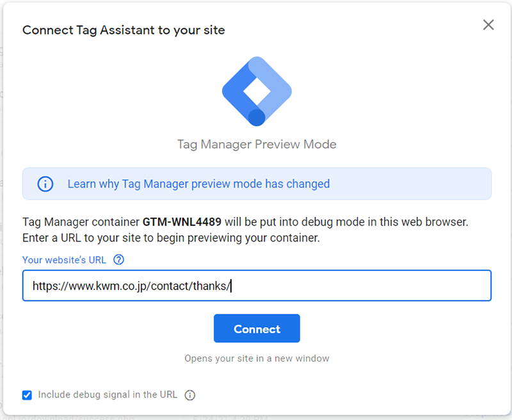Open the Learn why preview mode has changed link
The image size is (512, 420).
coord(198,184)
